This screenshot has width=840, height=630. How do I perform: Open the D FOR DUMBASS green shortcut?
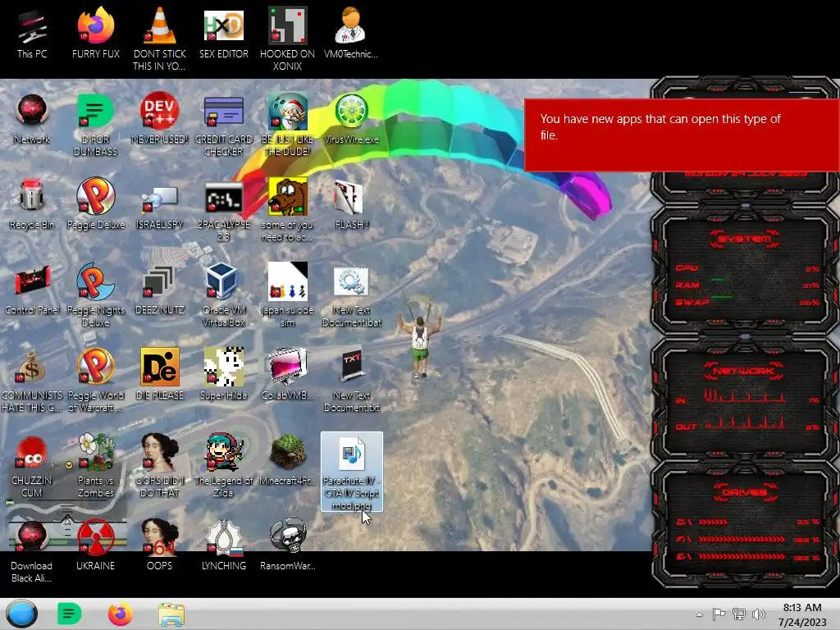(95, 126)
